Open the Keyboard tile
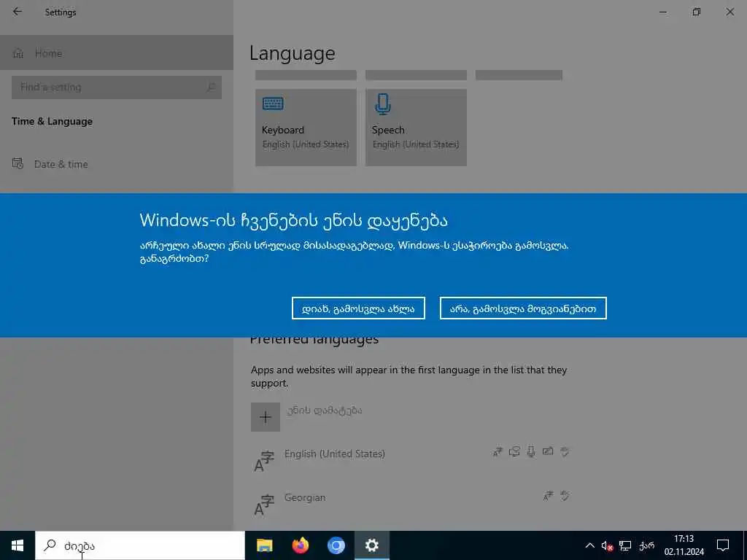This screenshot has width=747, height=560. (x=306, y=128)
